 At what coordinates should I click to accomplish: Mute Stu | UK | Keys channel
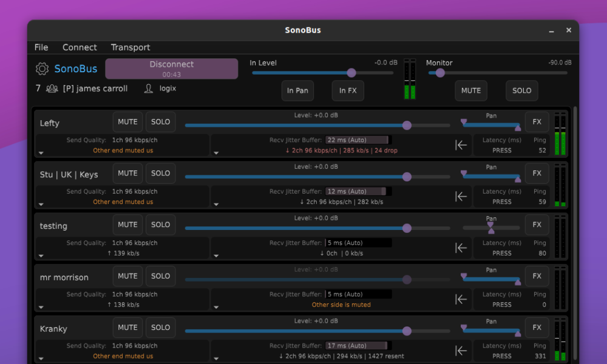pyautogui.click(x=127, y=174)
